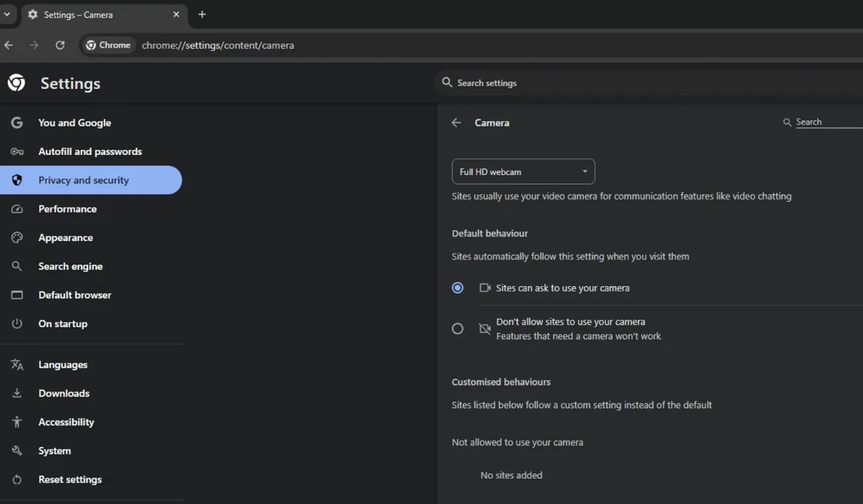Screen dimensions: 863x504
Task: Click the Default behaviour heading
Action: pos(490,233)
